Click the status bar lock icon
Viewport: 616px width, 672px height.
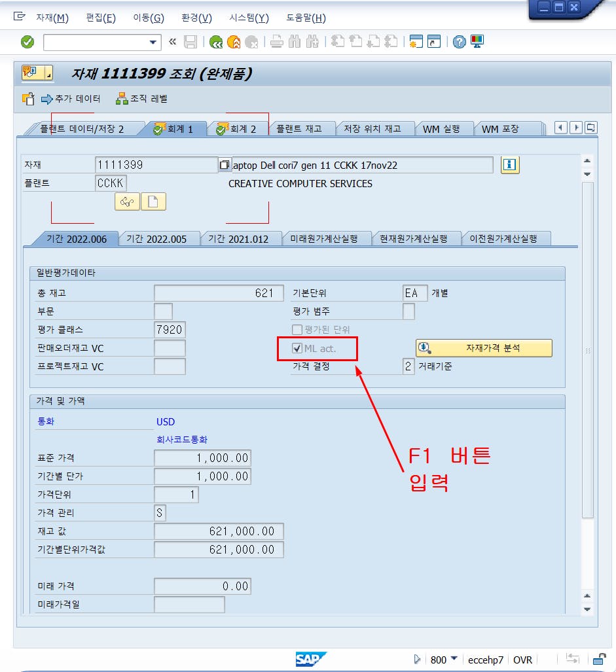click(600, 659)
